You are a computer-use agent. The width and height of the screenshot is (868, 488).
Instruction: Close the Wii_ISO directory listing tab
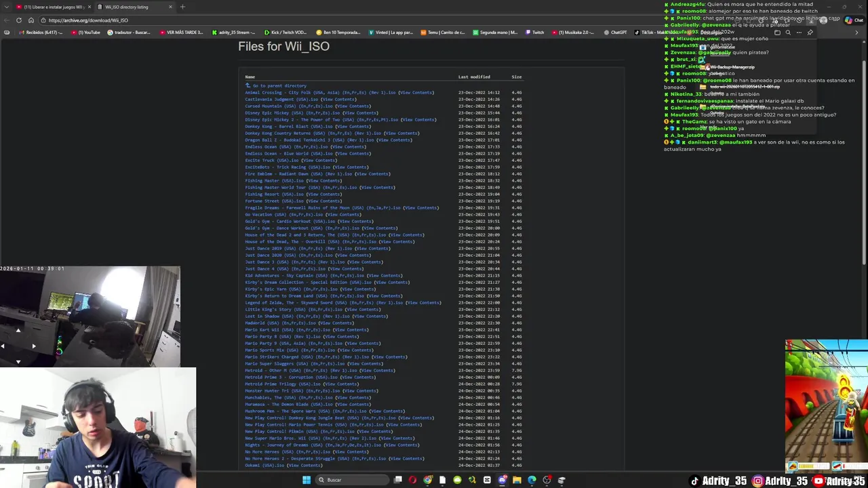170,7
